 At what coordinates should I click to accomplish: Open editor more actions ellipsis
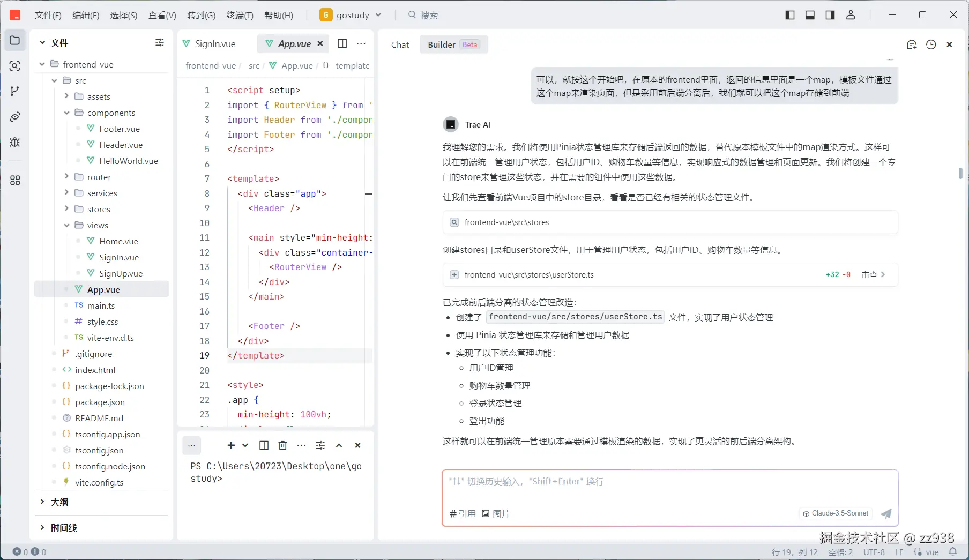[x=361, y=43]
